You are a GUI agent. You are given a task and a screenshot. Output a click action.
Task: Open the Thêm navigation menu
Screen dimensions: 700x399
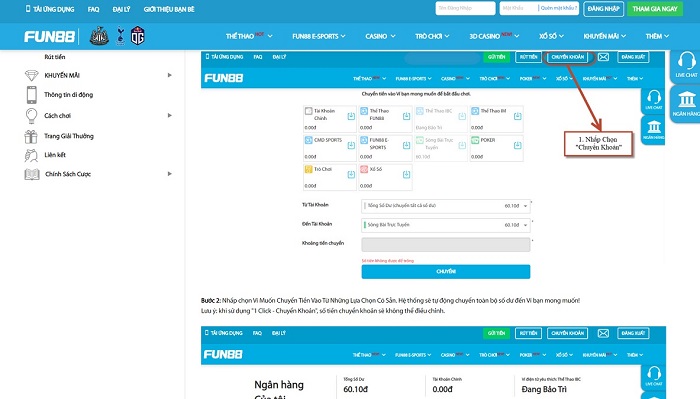click(657, 36)
